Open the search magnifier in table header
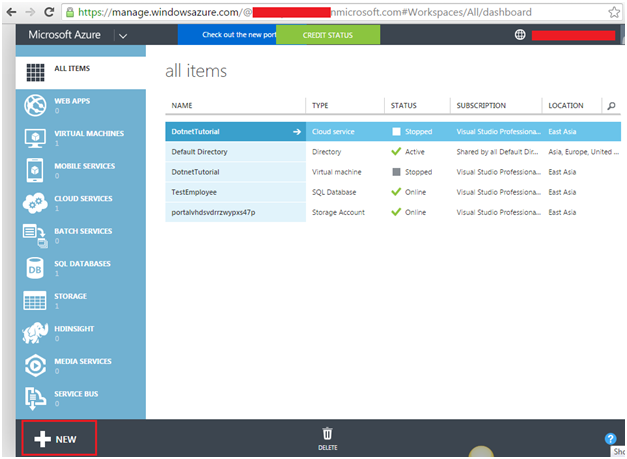 [x=611, y=106]
